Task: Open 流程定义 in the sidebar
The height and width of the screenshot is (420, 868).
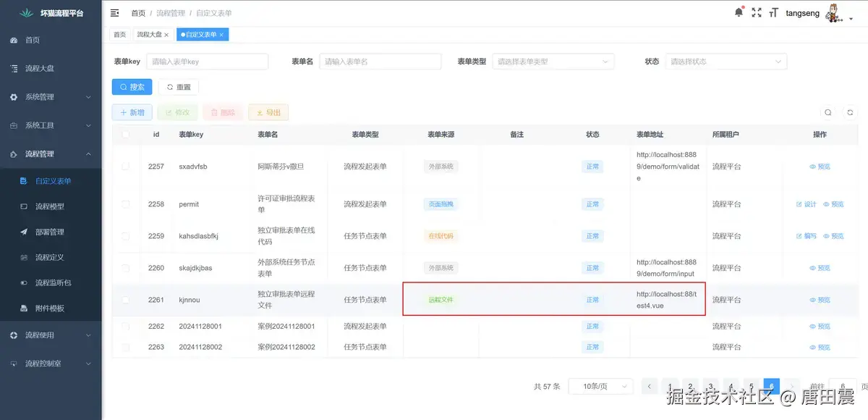Action: point(51,257)
